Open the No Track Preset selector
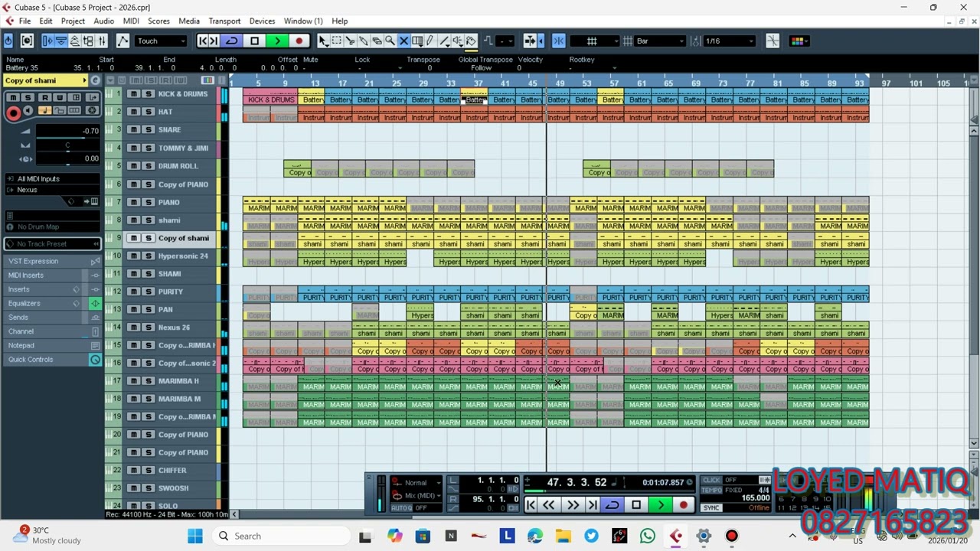This screenshot has height=551, width=980. coord(54,244)
